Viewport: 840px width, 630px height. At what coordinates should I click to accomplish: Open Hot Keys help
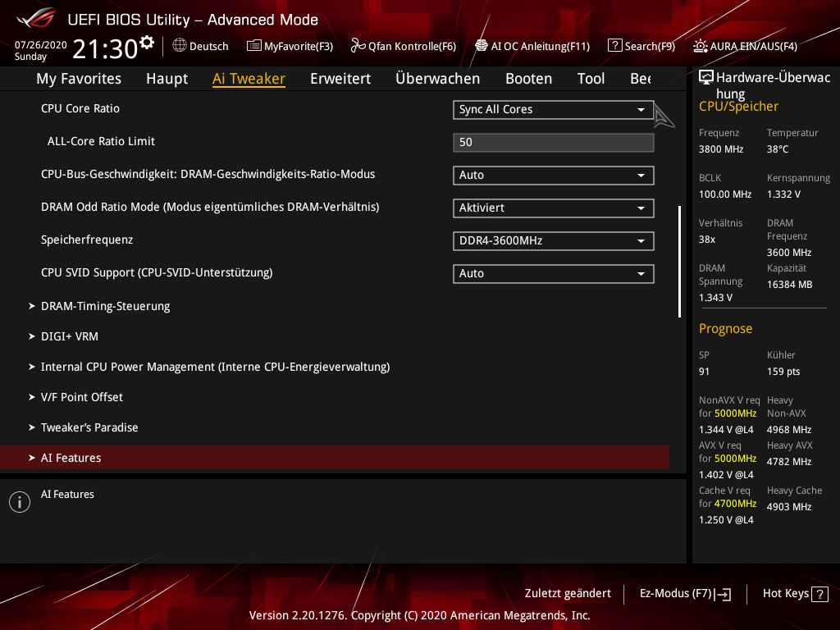pos(796,594)
